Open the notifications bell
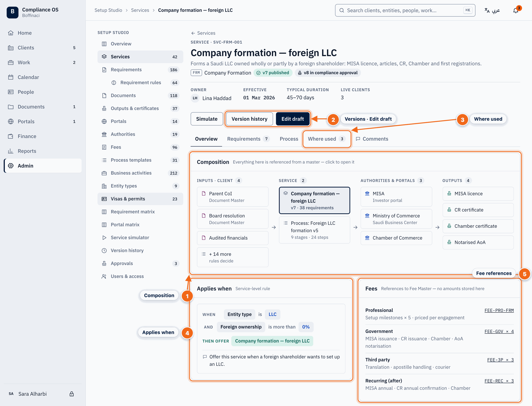532x406 pixels. pos(516,10)
